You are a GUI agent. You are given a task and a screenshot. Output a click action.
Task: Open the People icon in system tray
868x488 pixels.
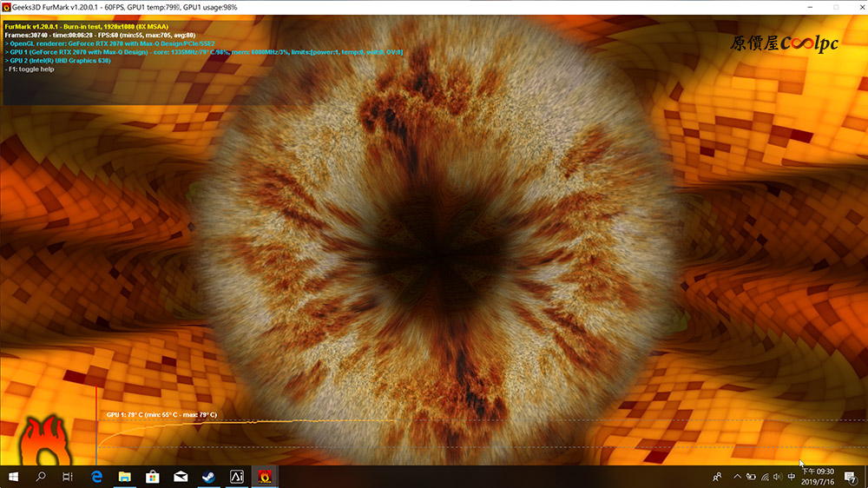click(x=718, y=477)
